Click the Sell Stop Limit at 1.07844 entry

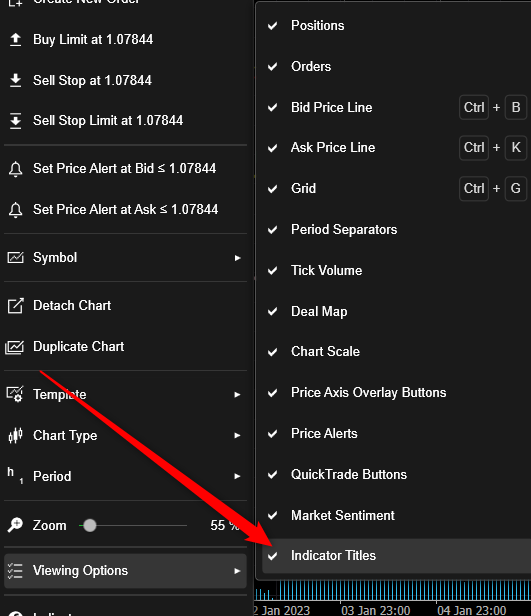[125, 121]
